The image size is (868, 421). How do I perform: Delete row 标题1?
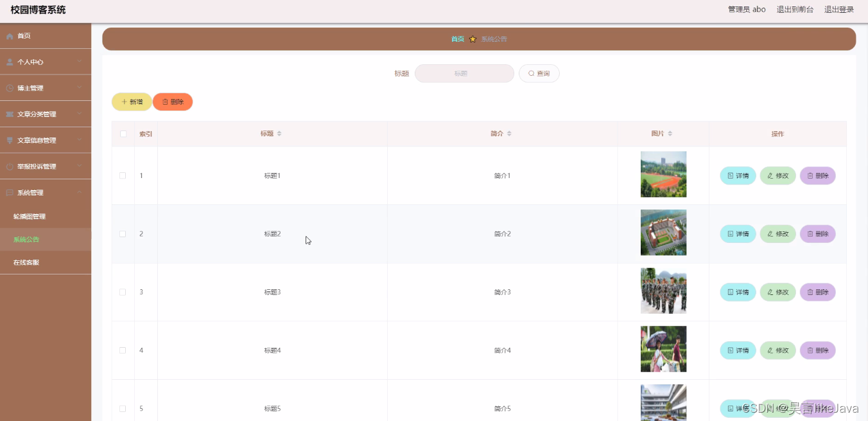pyautogui.click(x=817, y=175)
